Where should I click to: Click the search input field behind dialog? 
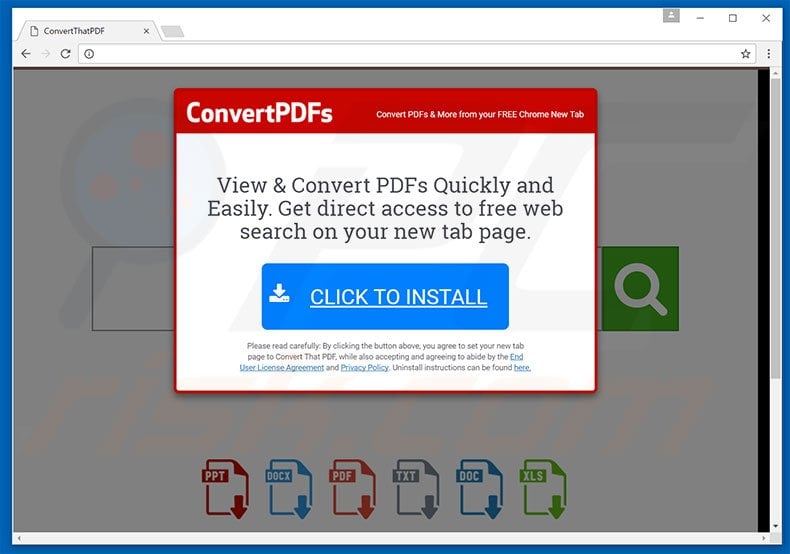click(x=134, y=289)
